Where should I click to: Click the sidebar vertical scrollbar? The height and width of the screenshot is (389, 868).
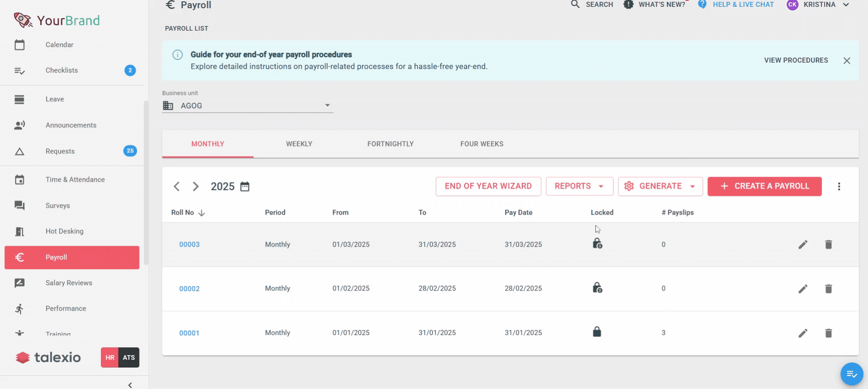(x=146, y=183)
